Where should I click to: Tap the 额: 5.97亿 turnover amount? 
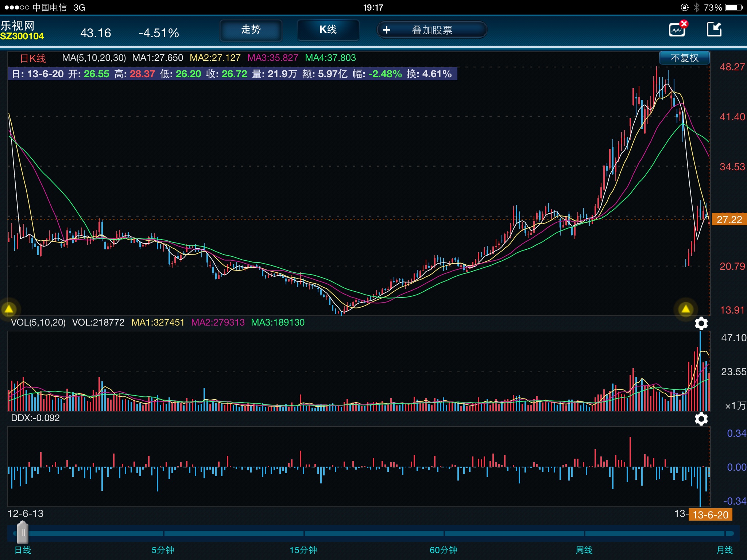coord(325,74)
